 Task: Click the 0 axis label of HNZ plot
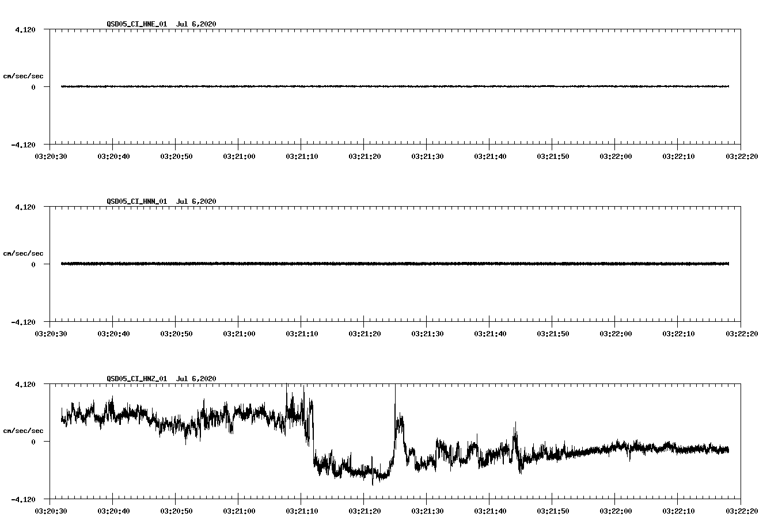pyautogui.click(x=33, y=442)
